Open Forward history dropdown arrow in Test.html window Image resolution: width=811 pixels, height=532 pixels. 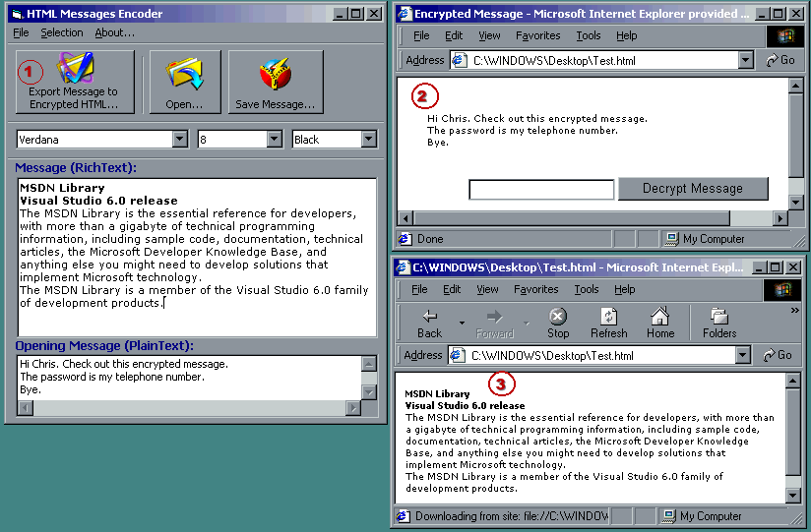tap(527, 324)
